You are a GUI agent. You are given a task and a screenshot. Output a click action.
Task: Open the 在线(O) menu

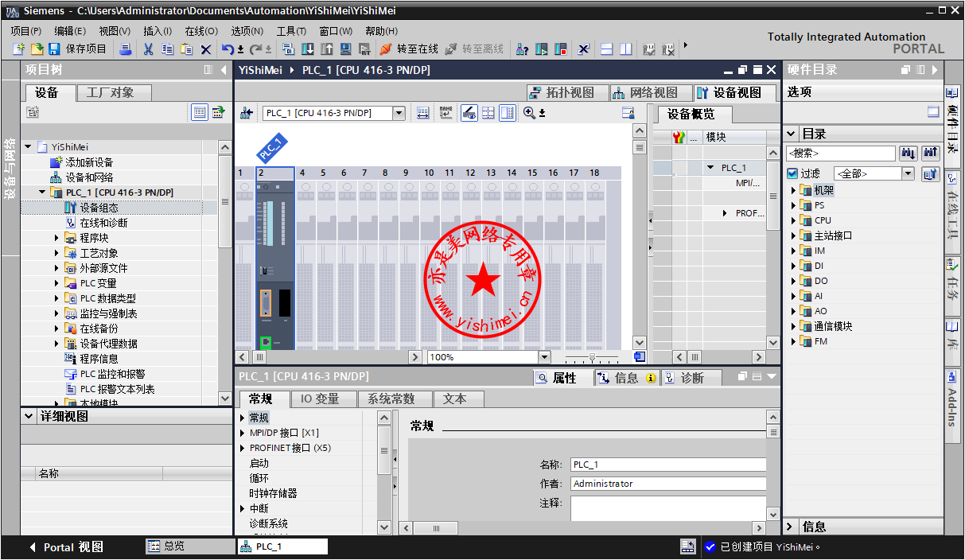(x=201, y=31)
